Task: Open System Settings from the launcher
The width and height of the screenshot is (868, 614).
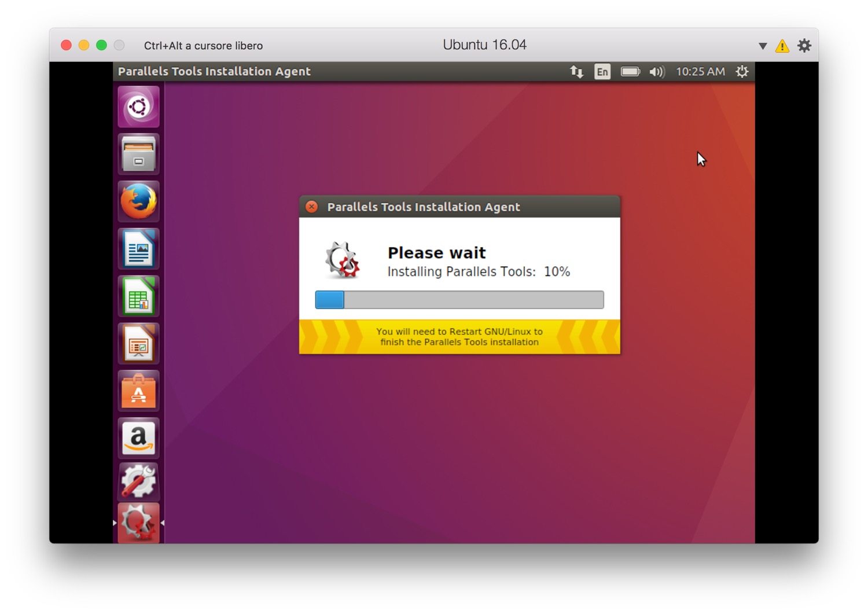Action: click(x=138, y=481)
